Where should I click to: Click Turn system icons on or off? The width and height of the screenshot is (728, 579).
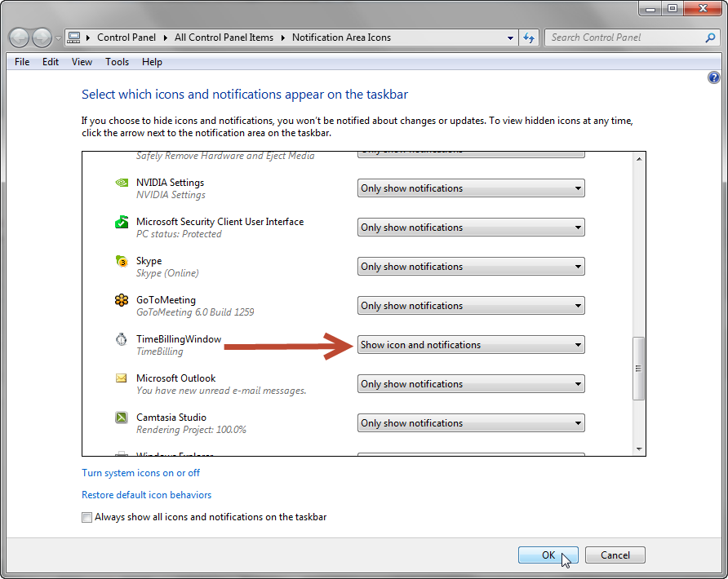pos(140,473)
